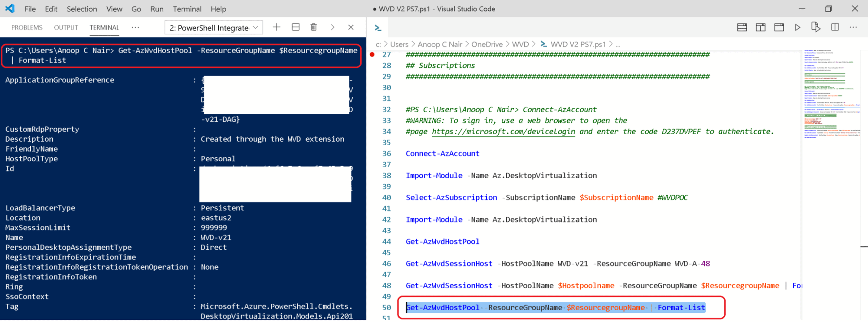Create a new terminal with plus icon
The image size is (868, 322).
click(276, 27)
